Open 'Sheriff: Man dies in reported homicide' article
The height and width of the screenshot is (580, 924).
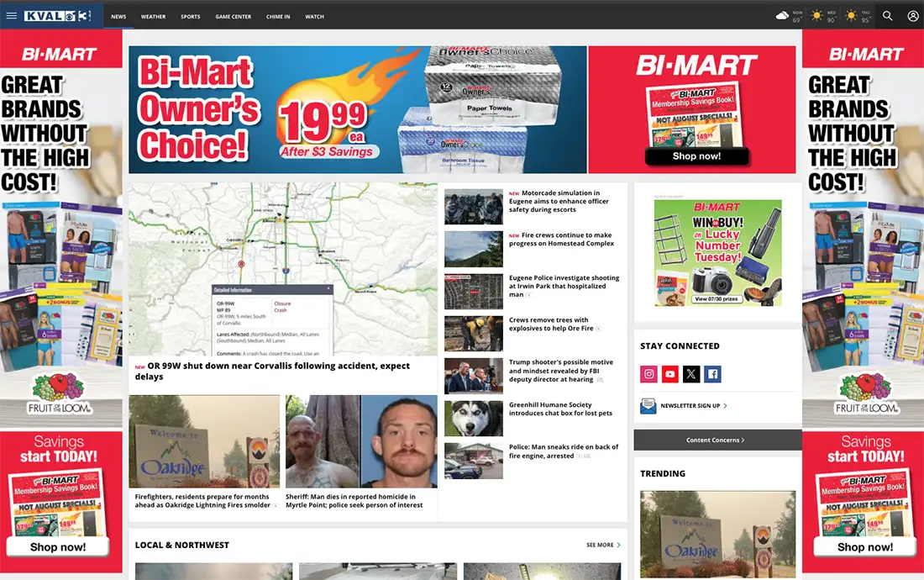pos(354,501)
